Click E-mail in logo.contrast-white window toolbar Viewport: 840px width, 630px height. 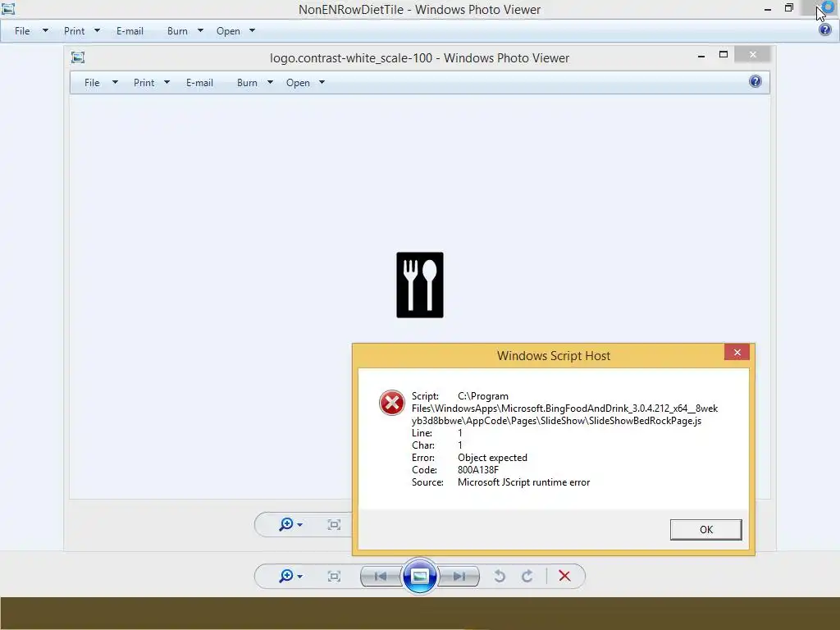pos(199,83)
